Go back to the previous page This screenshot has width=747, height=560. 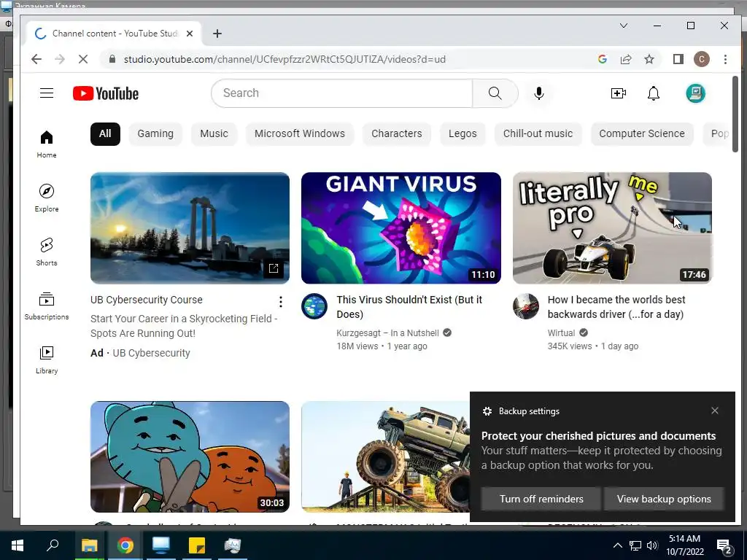click(x=36, y=59)
